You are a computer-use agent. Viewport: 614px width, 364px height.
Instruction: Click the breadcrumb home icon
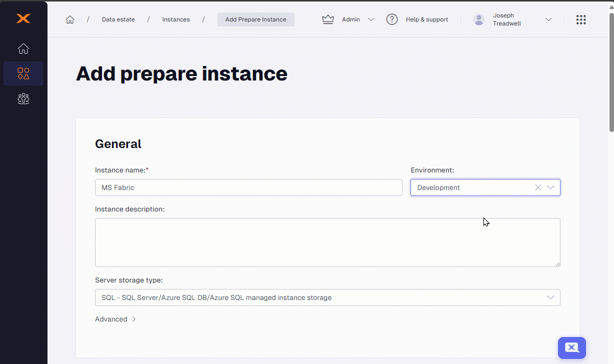coord(70,19)
